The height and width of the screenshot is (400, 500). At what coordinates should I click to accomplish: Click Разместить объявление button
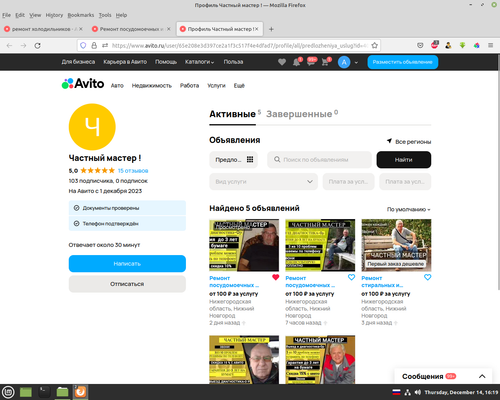(x=403, y=62)
